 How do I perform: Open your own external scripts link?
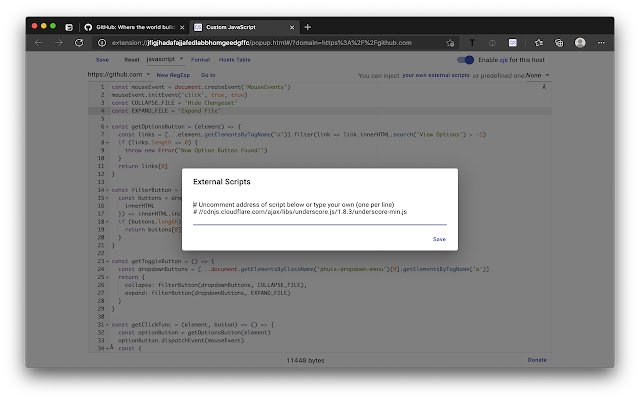pos(436,75)
